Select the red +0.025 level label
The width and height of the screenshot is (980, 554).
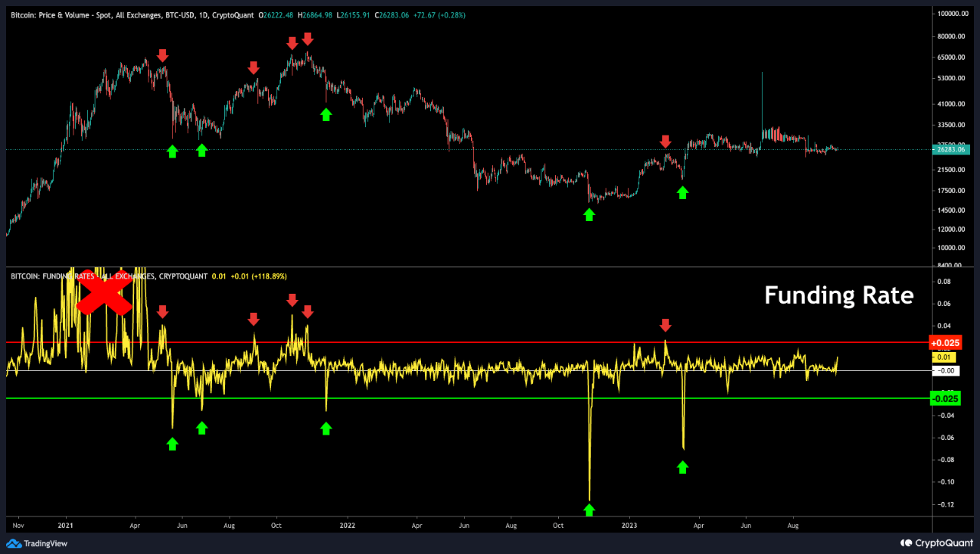[945, 342]
